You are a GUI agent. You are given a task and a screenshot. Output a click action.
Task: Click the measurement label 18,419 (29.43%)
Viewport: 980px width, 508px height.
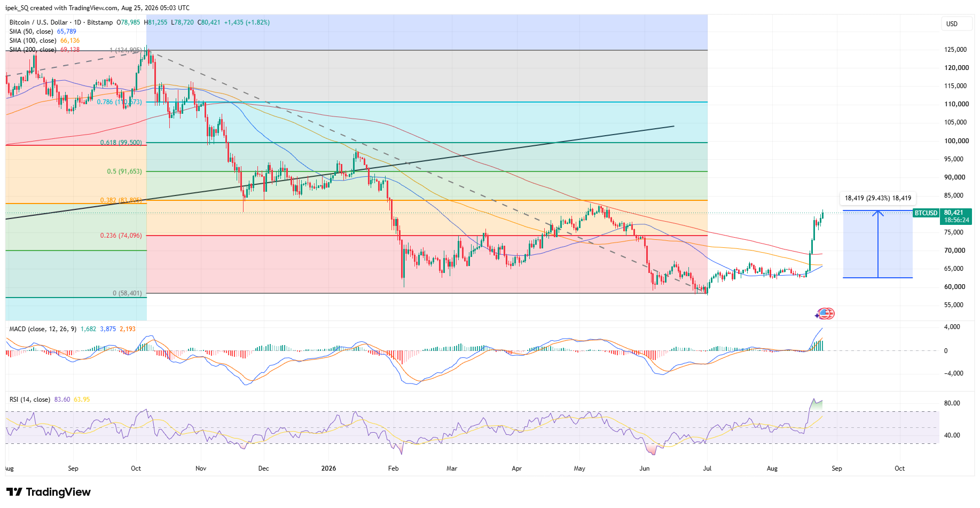coord(878,198)
